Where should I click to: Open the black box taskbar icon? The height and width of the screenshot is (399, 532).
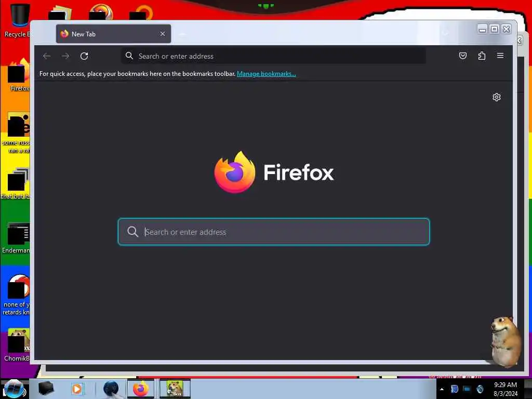pyautogui.click(x=46, y=389)
